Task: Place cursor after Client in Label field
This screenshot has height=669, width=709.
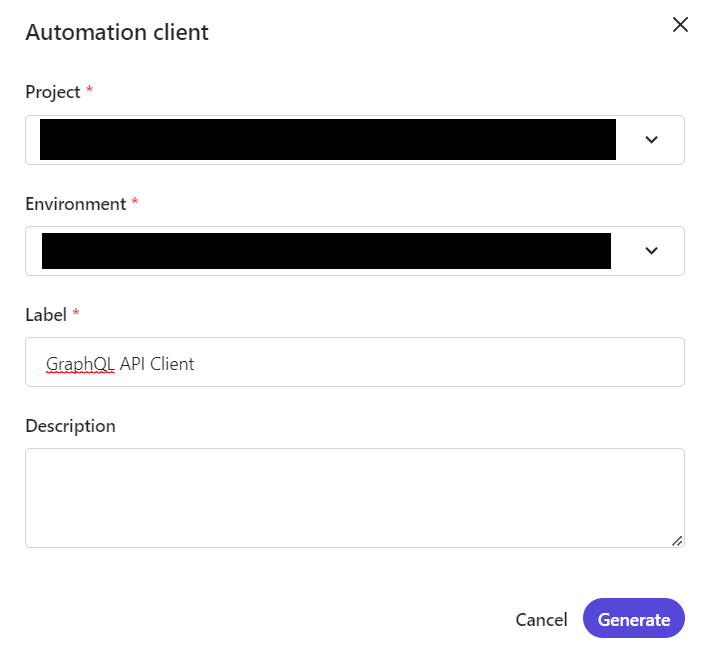Action: [x=195, y=364]
